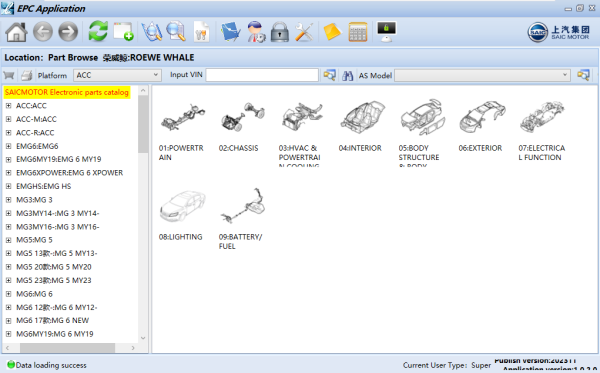Image resolution: width=600 pixels, height=373 pixels.
Task: Open AS Model dropdown
Action: tap(482, 75)
